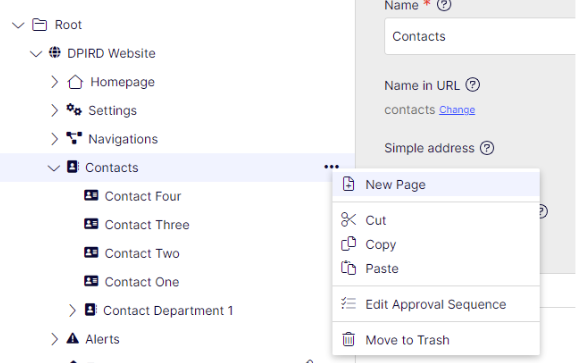Select the Contact Four page label
The width and height of the screenshot is (577, 363).
143,196
